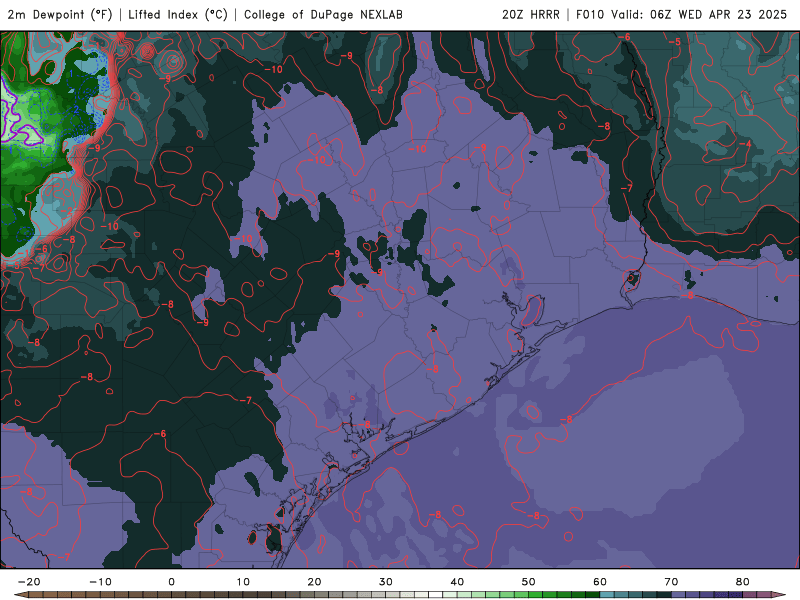Click the 10 label on the colorbar legend
This screenshot has width=800, height=600.
tap(243, 582)
